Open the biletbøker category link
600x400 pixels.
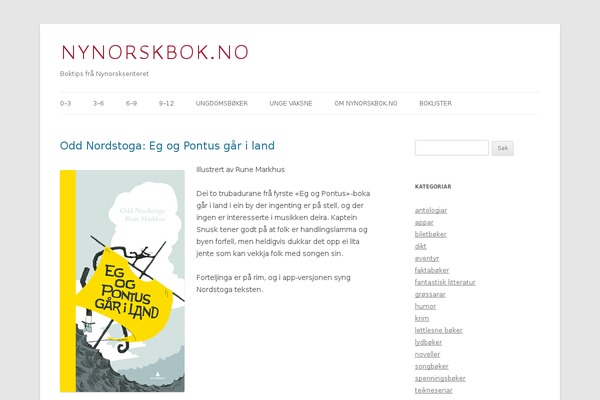[430, 234]
